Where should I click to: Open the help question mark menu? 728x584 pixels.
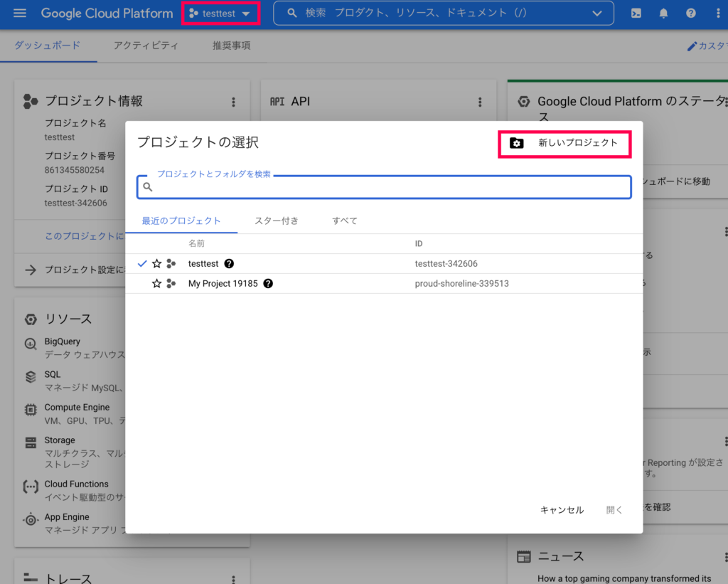(691, 14)
